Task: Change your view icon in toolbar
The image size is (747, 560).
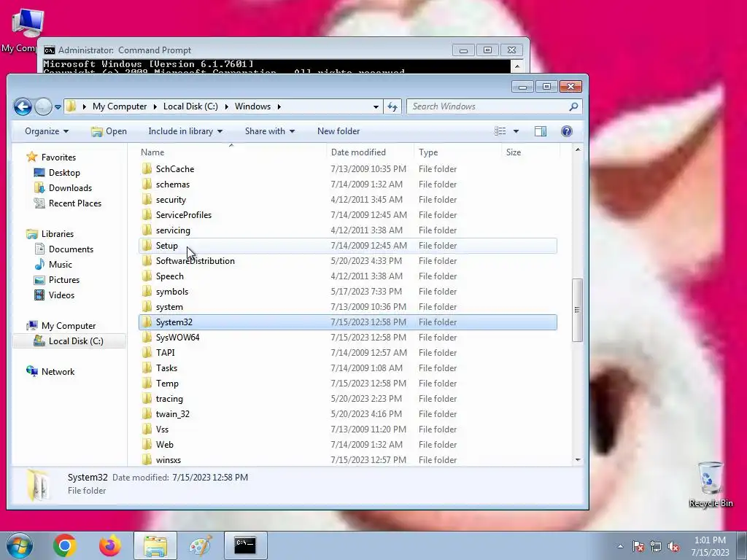Action: pyautogui.click(x=500, y=131)
